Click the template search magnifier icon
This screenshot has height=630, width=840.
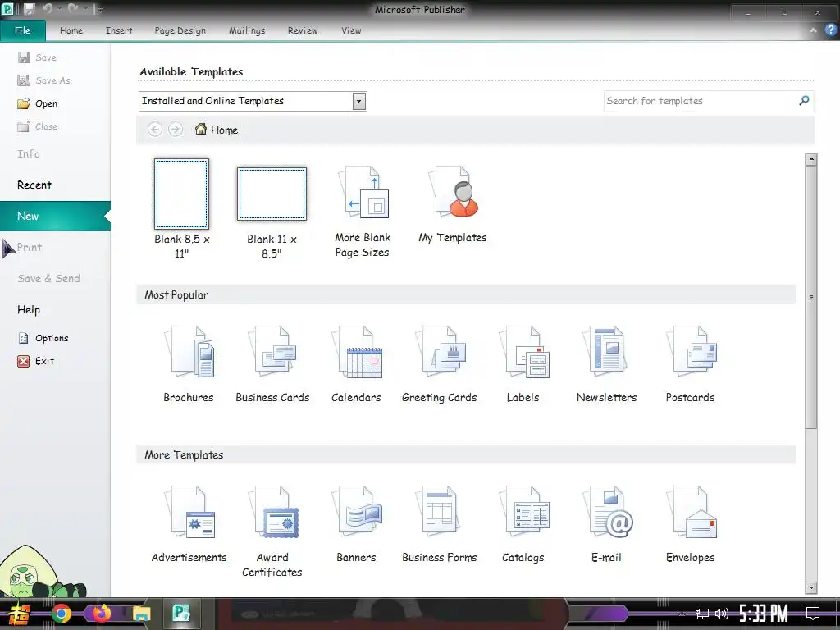pyautogui.click(x=804, y=101)
